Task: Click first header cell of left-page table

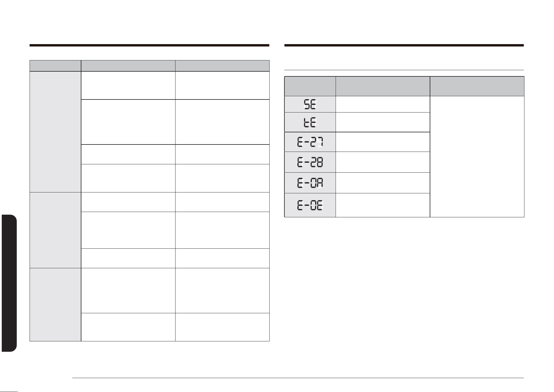Action: [55, 66]
